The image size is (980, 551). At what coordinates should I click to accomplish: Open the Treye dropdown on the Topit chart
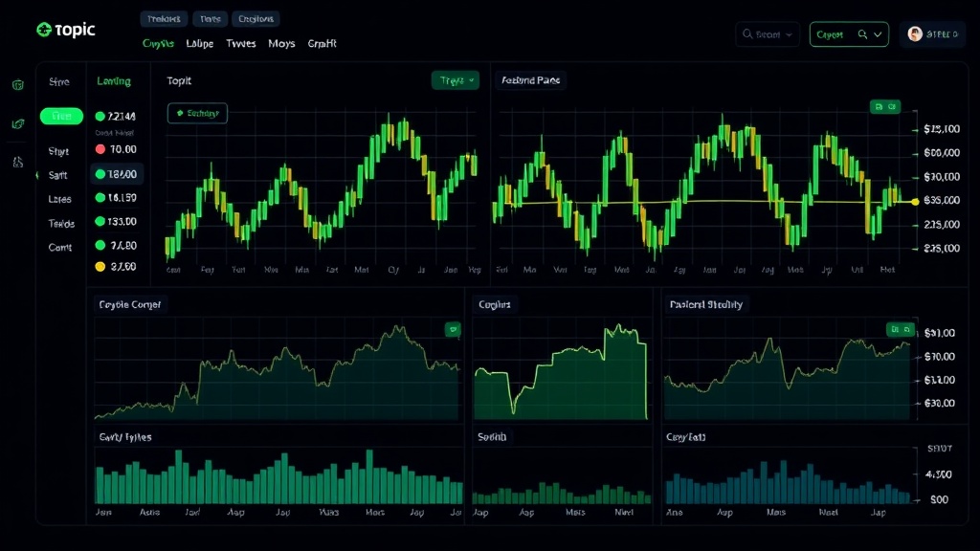tap(455, 80)
